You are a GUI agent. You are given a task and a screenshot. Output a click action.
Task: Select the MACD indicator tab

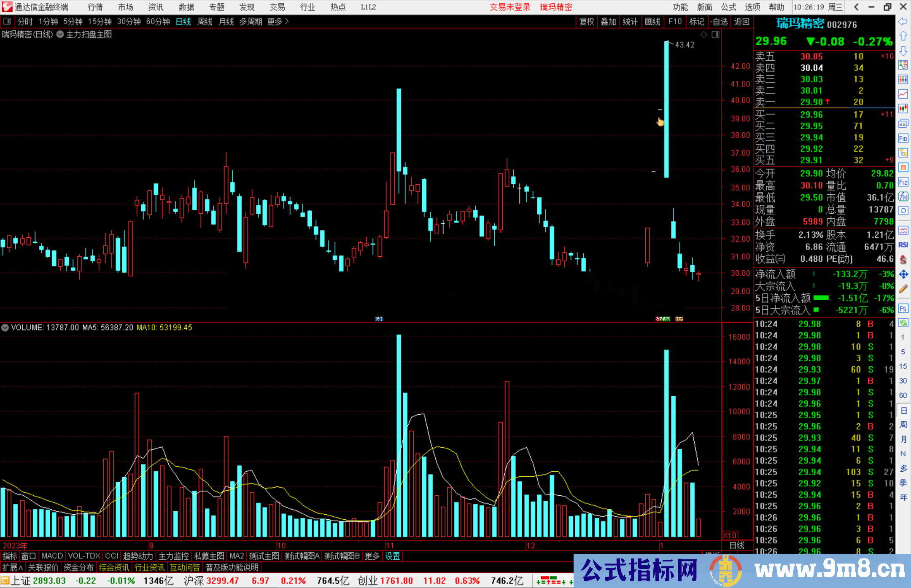tap(52, 556)
